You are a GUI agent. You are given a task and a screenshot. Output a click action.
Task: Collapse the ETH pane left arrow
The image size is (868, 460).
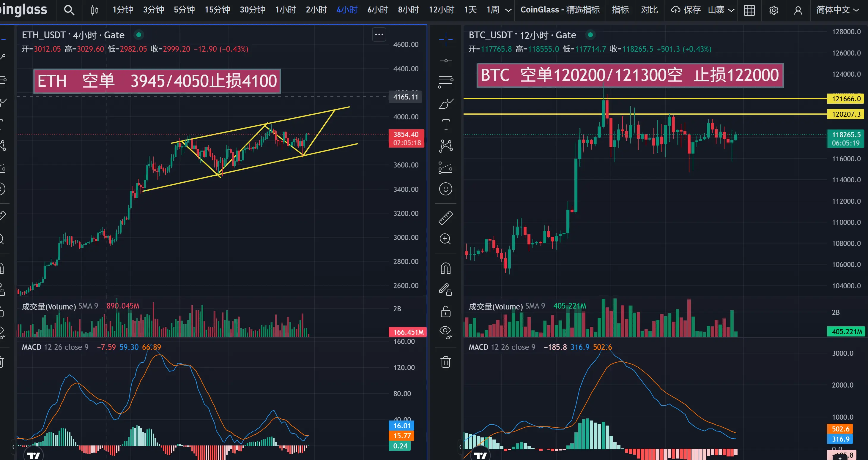[x=13, y=447]
